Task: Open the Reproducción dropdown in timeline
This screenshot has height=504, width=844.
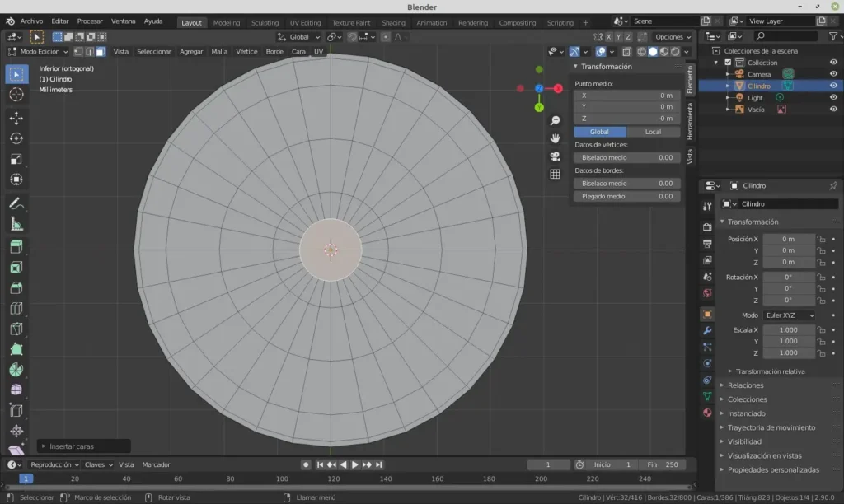Action: pos(54,464)
